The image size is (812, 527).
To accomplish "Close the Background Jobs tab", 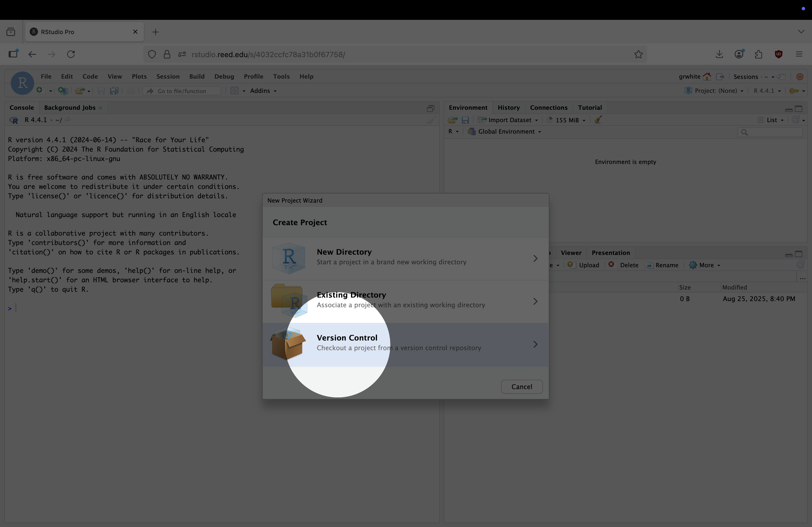I will pyautogui.click(x=100, y=108).
